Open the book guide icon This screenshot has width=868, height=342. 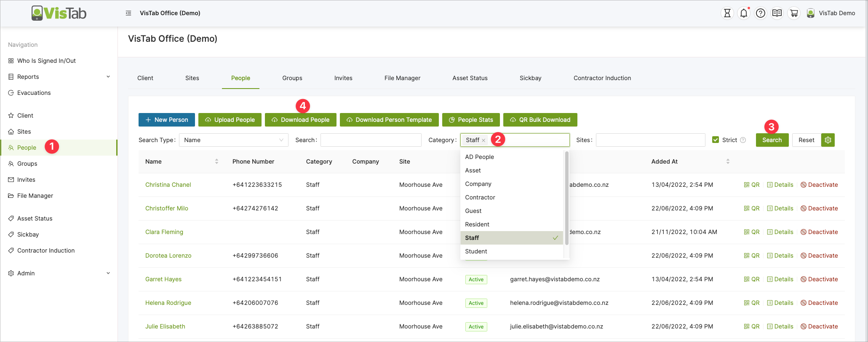(777, 13)
